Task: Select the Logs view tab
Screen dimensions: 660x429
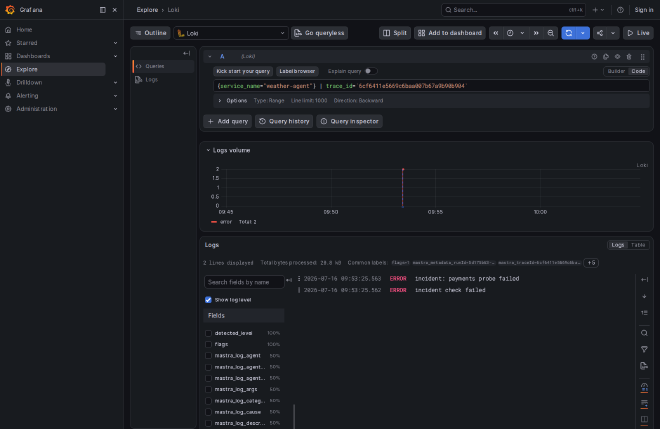Action: [617, 245]
